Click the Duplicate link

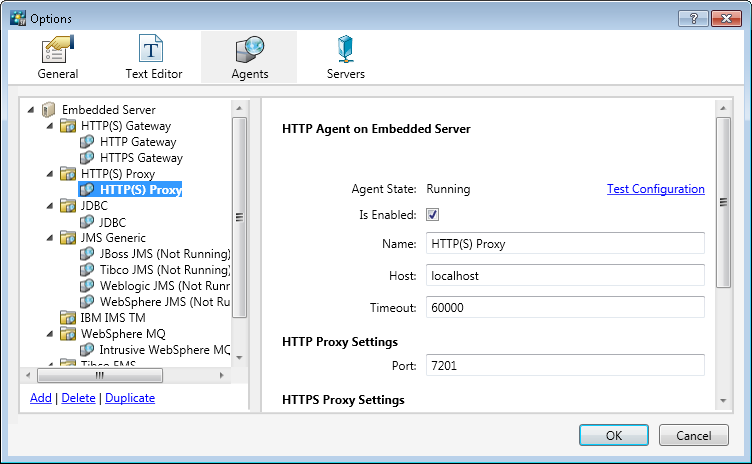tap(130, 398)
